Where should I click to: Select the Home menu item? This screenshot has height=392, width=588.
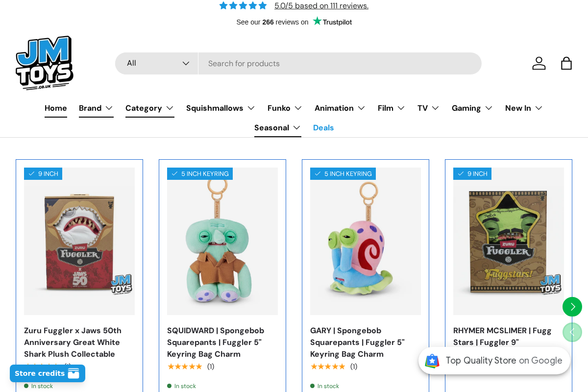tap(56, 108)
